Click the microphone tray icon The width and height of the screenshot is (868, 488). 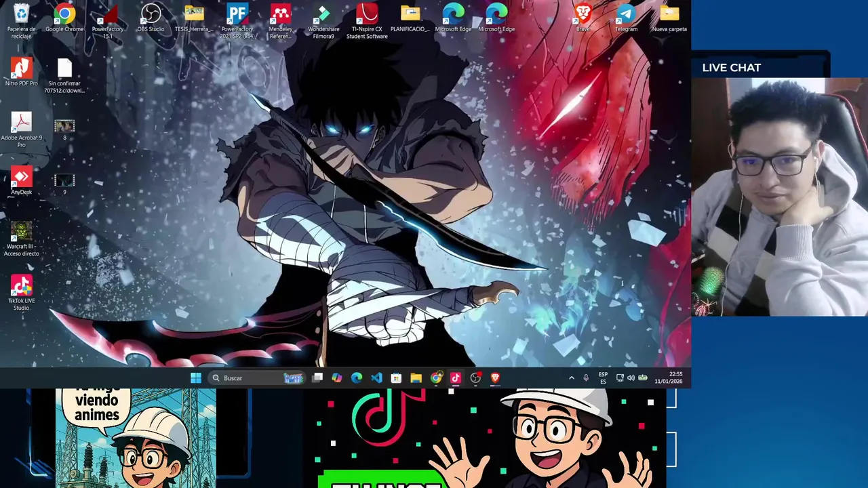[586, 378]
